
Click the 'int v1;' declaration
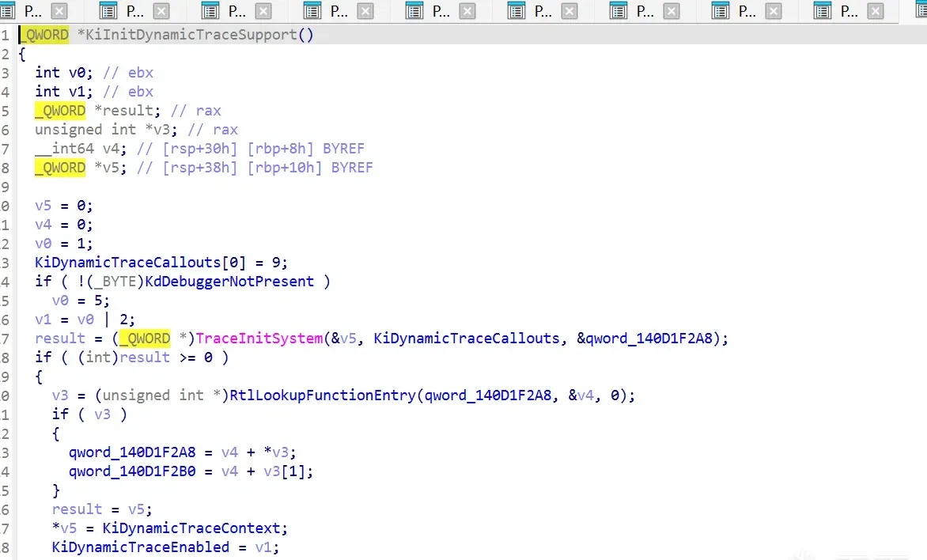point(64,92)
